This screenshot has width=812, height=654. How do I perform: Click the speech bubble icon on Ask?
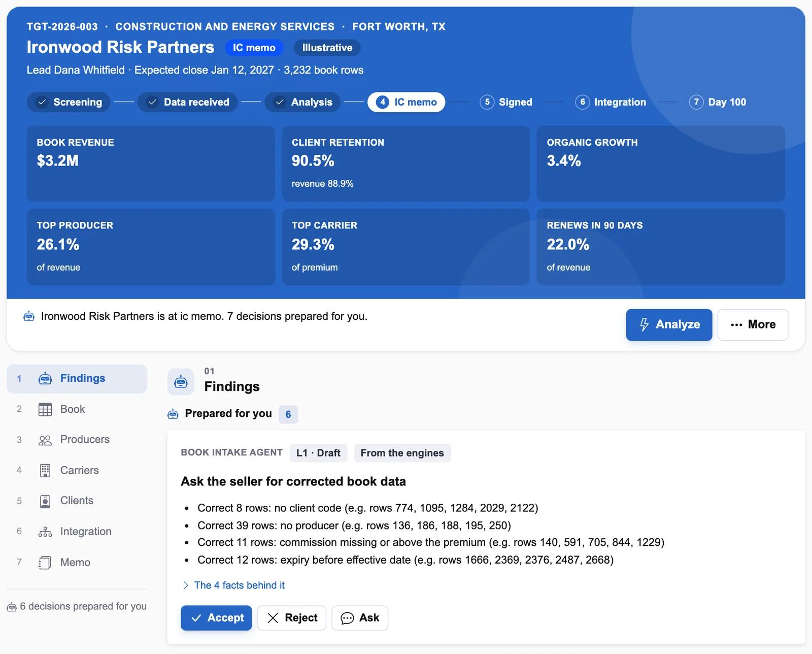[347, 618]
